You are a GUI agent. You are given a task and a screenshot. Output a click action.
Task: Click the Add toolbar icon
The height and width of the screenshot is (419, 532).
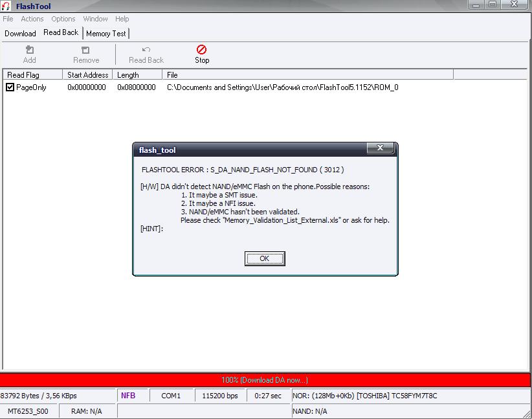pos(29,50)
